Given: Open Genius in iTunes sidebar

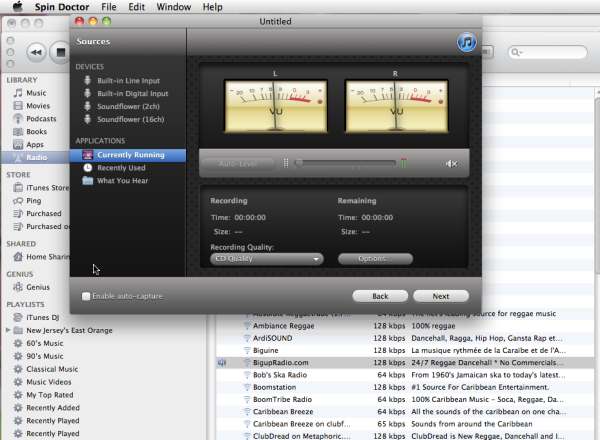Looking at the screenshot, I should coord(36,287).
